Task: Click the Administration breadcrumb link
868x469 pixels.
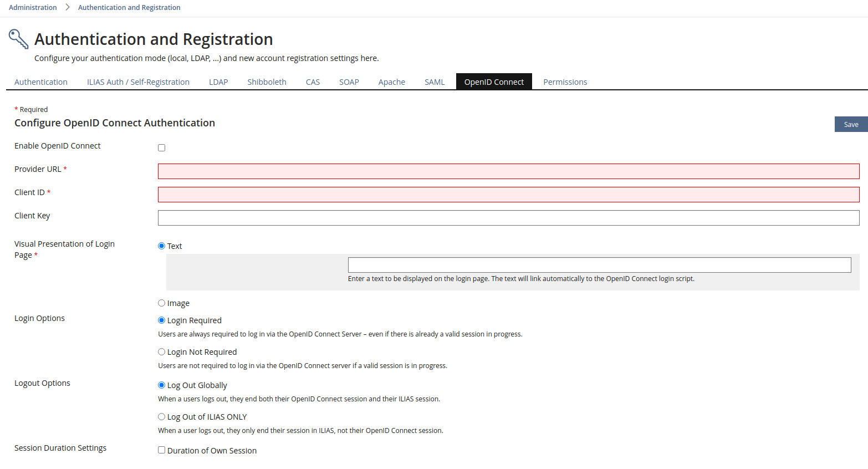Action: 33,8
